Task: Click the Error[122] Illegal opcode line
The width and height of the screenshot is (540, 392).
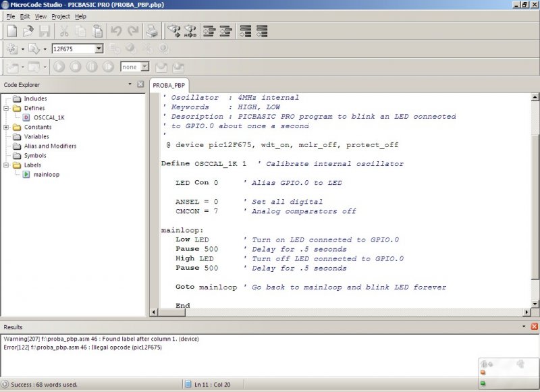Action: pos(82,347)
